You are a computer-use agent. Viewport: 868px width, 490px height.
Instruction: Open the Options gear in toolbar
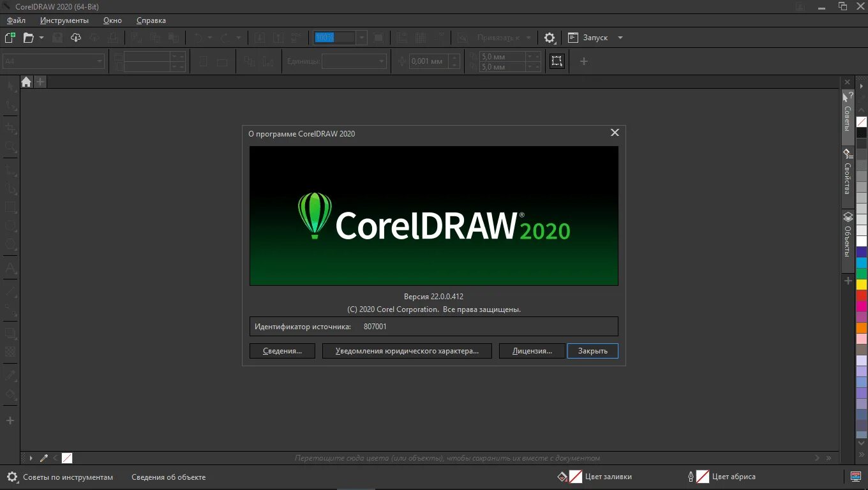point(550,38)
